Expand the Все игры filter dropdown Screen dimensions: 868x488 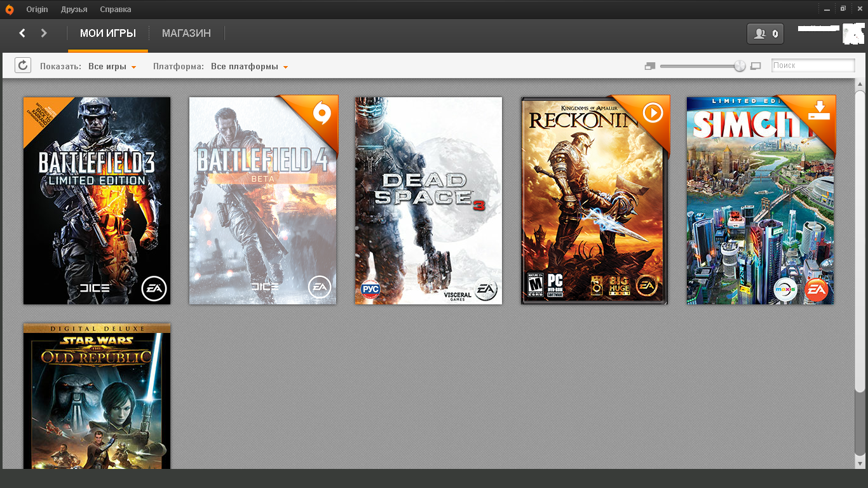tap(112, 67)
